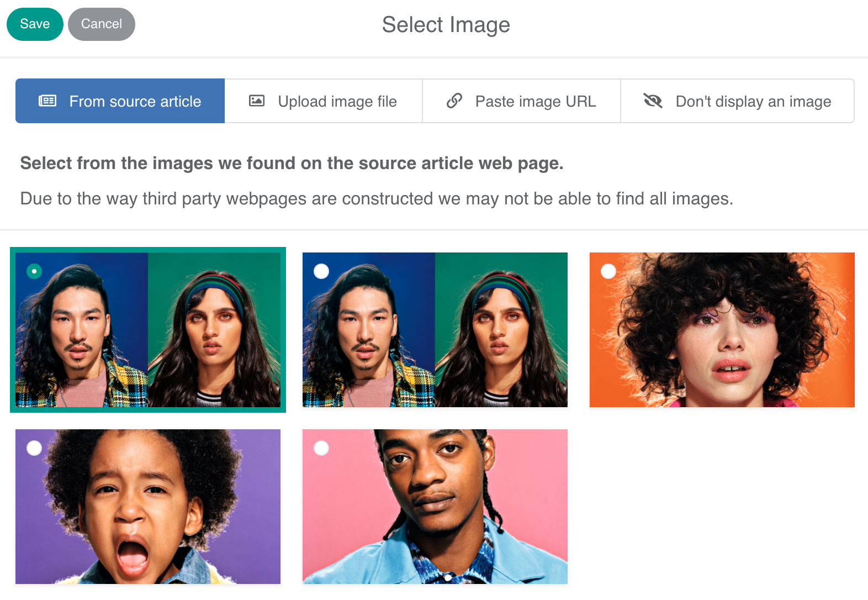Select the radio button on the pink image
Image resolution: width=868 pixels, height=600 pixels.
click(321, 448)
